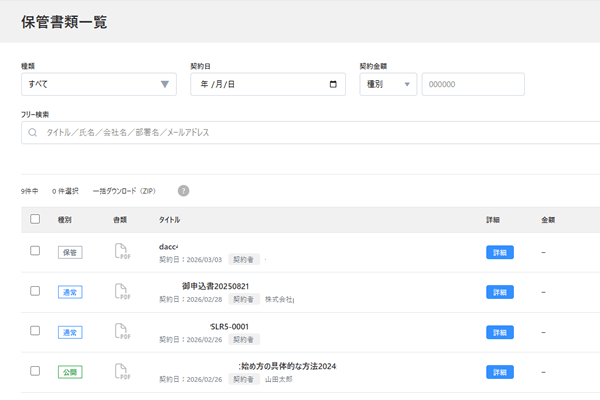This screenshot has width=600, height=400.
Task: Click title 御申込書20250821
Action: [x=215, y=286]
